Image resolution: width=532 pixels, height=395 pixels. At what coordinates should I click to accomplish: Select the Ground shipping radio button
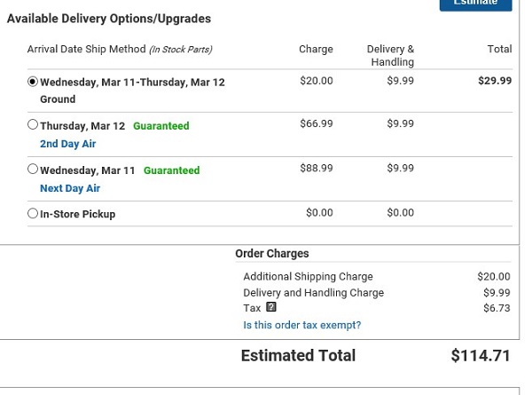pyautogui.click(x=33, y=82)
